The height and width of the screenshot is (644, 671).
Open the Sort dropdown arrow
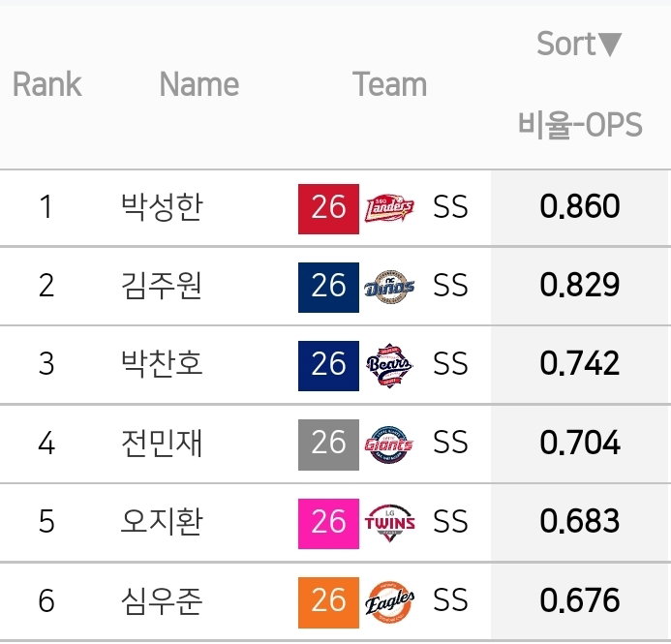(x=610, y=45)
